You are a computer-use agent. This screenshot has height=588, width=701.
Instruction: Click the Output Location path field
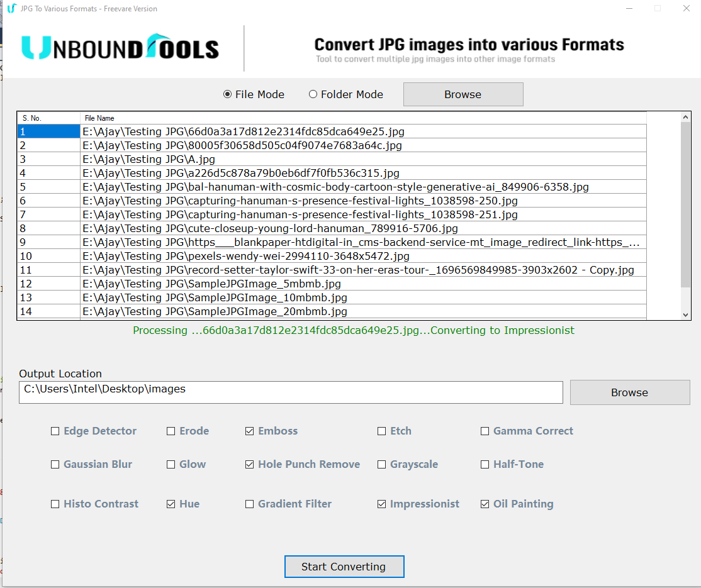pyautogui.click(x=289, y=392)
